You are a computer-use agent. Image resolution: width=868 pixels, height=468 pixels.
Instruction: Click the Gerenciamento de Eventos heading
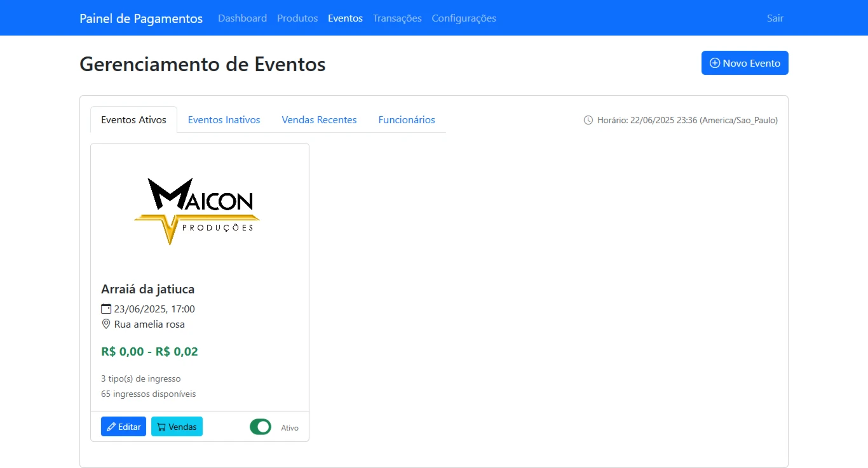(202, 64)
